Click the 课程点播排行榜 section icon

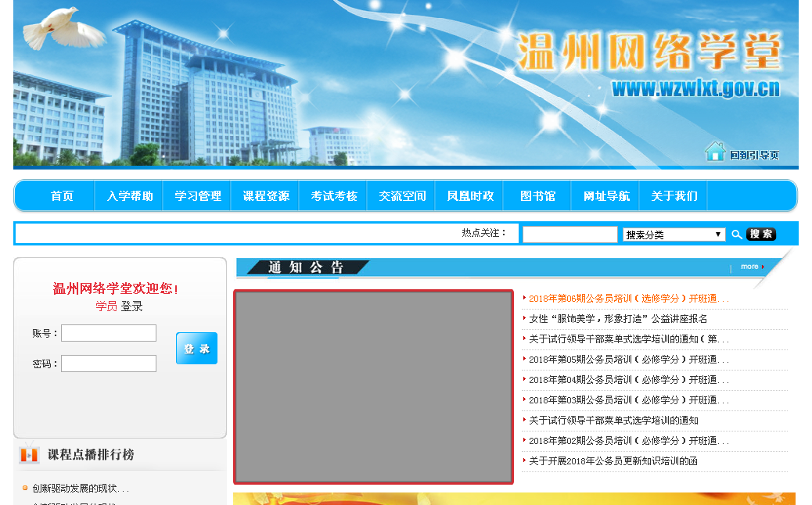coord(29,454)
